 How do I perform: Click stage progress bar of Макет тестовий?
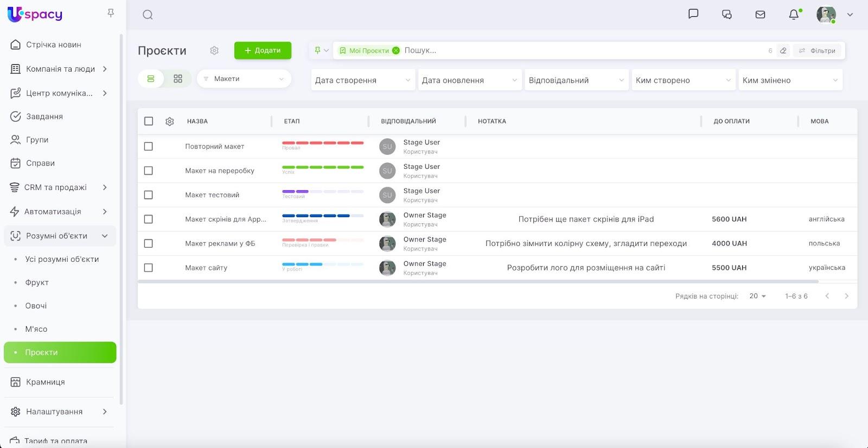tap(323, 192)
